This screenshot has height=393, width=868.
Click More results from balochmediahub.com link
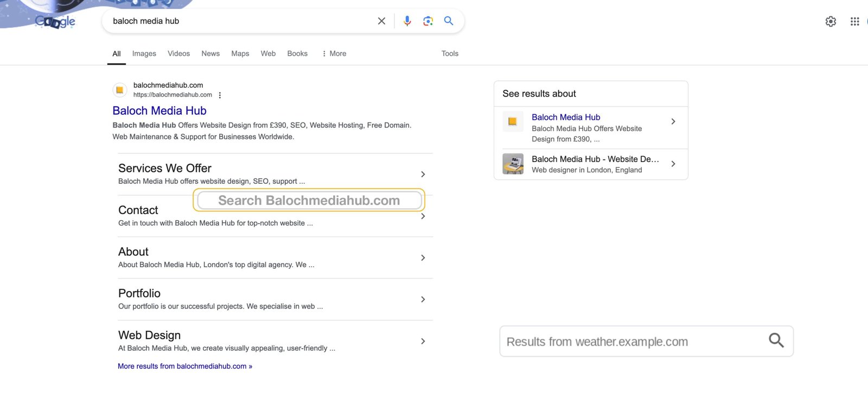pos(185,366)
